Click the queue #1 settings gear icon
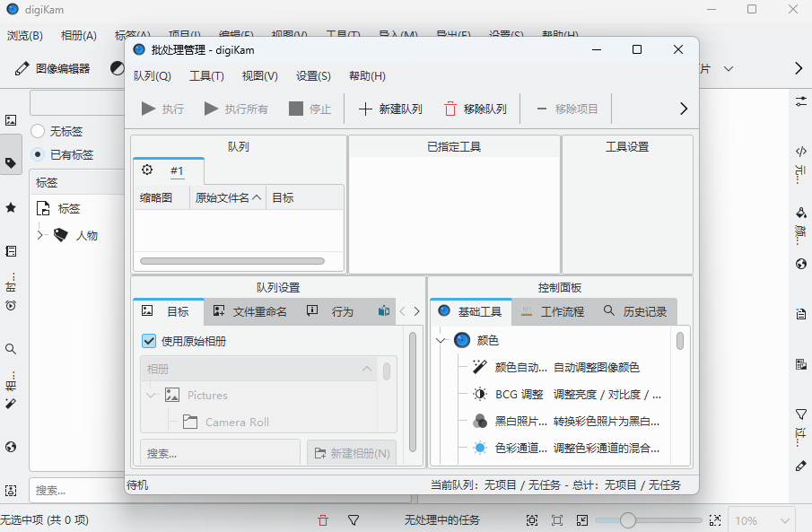This screenshot has height=532, width=812. (147, 170)
